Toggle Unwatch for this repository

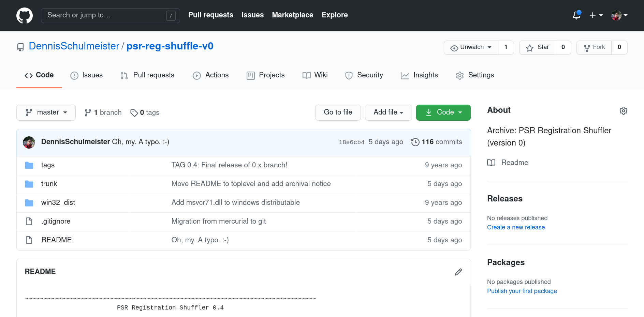coord(471,47)
